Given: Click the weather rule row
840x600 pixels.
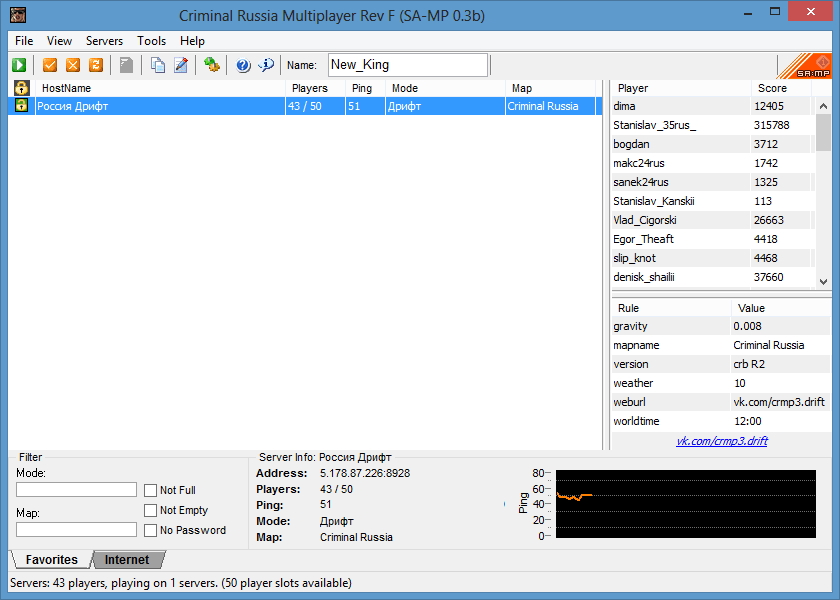Looking at the screenshot, I should click(721, 384).
